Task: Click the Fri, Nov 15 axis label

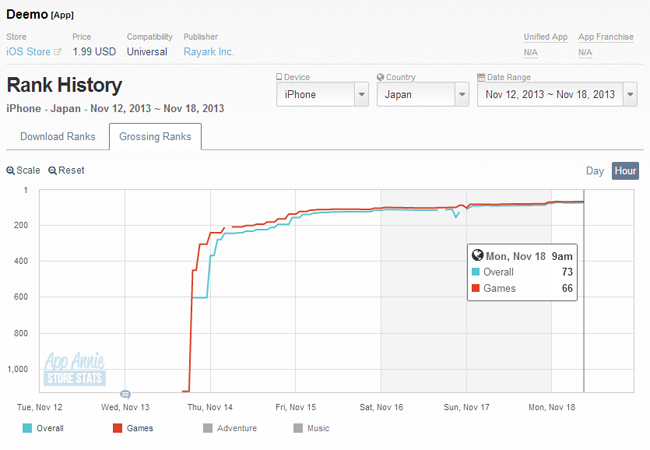Action: pos(296,407)
